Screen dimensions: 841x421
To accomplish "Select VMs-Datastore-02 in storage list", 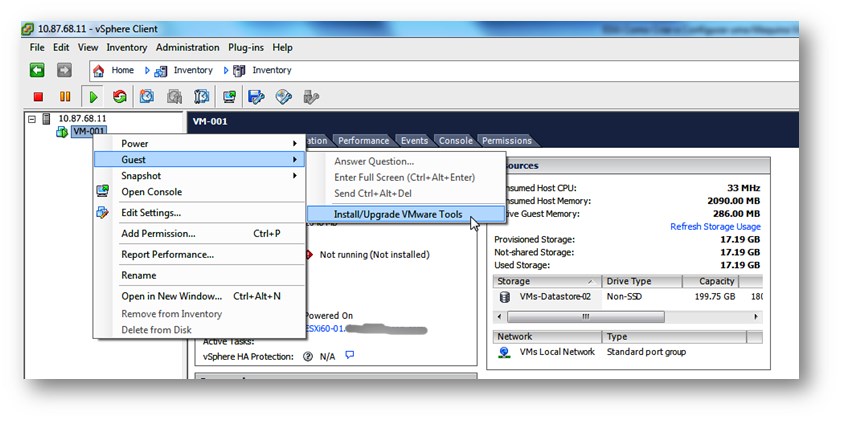I will pyautogui.click(x=556, y=297).
